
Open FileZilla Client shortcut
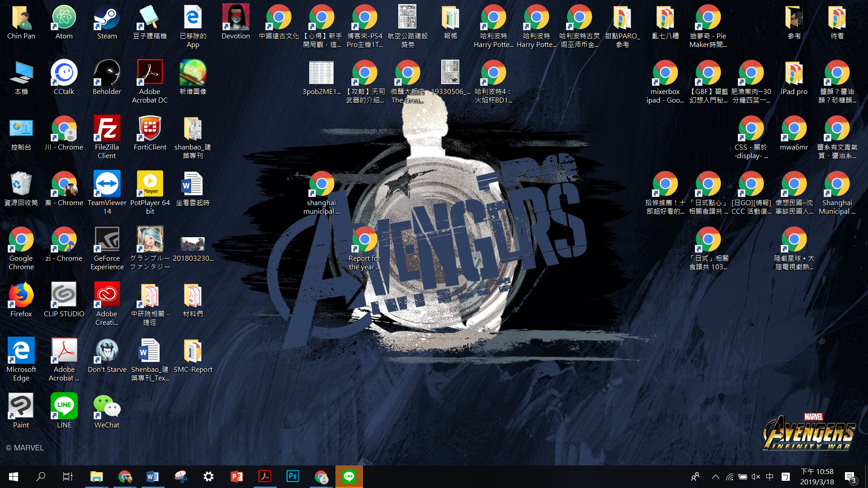tap(107, 138)
